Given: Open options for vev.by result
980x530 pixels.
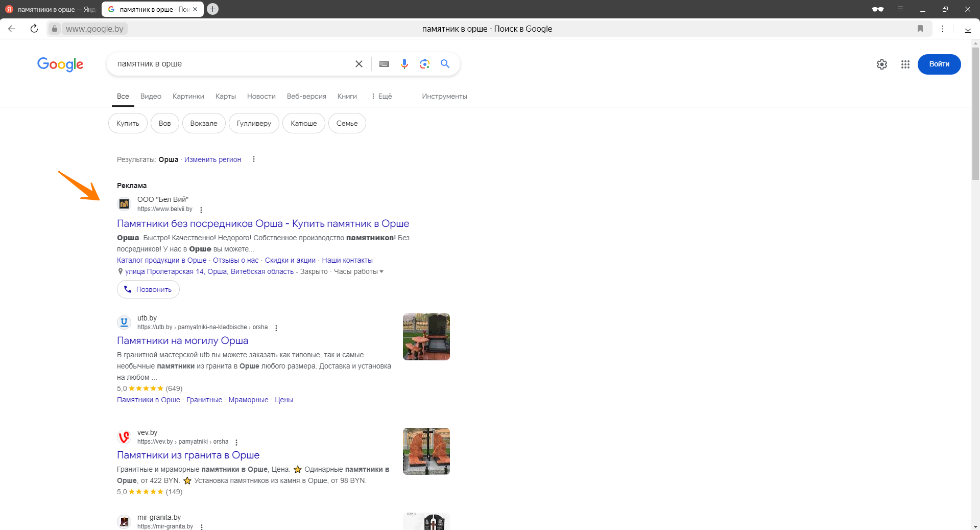Looking at the screenshot, I should point(236,443).
